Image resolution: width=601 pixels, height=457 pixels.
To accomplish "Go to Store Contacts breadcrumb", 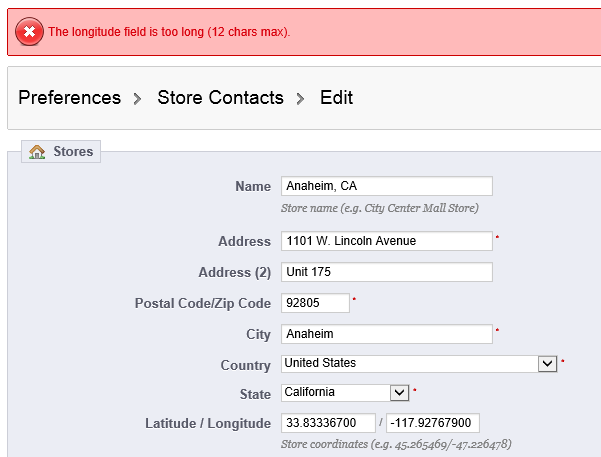I will pos(220,97).
